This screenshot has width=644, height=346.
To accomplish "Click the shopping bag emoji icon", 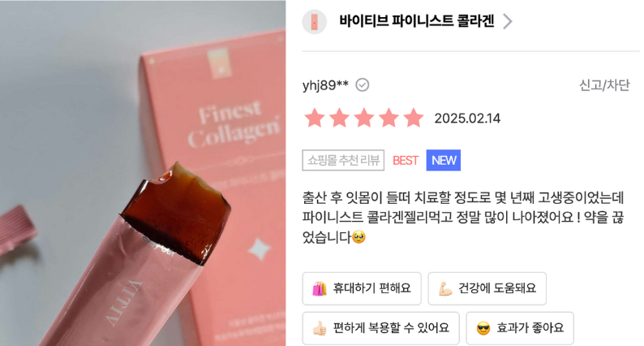I will 320,288.
